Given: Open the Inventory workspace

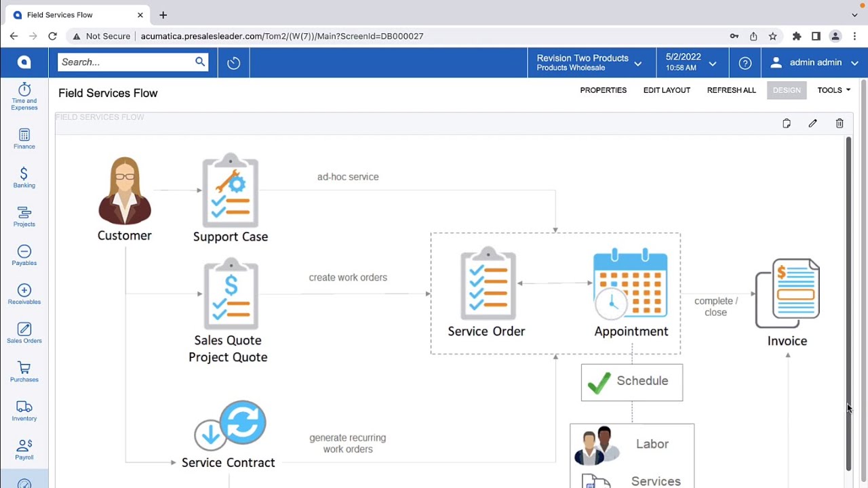Looking at the screenshot, I should [x=24, y=411].
